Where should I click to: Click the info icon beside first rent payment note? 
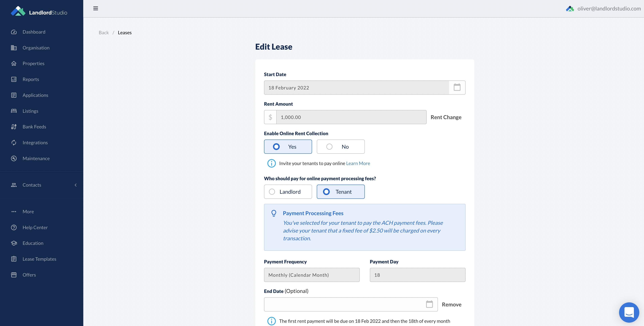point(271,321)
